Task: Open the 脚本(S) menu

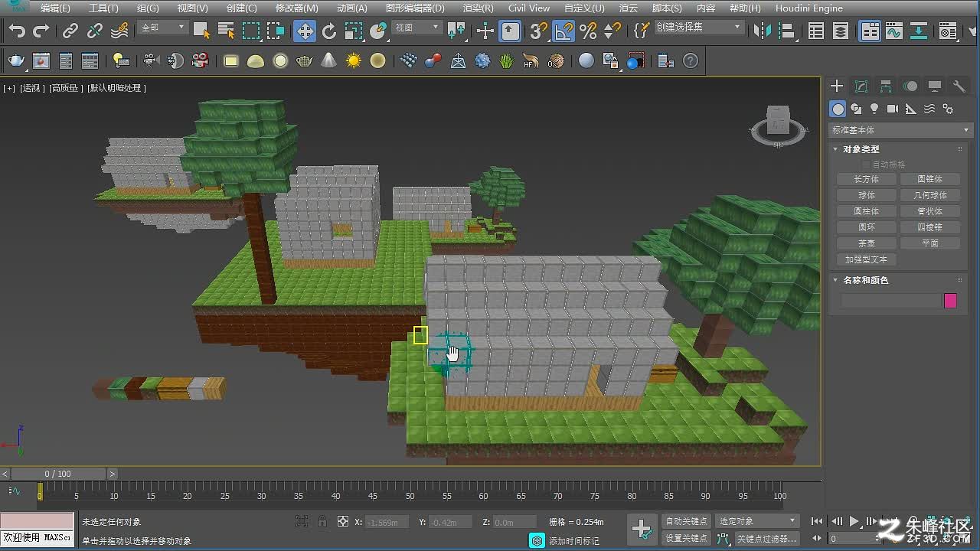Action: [x=667, y=8]
